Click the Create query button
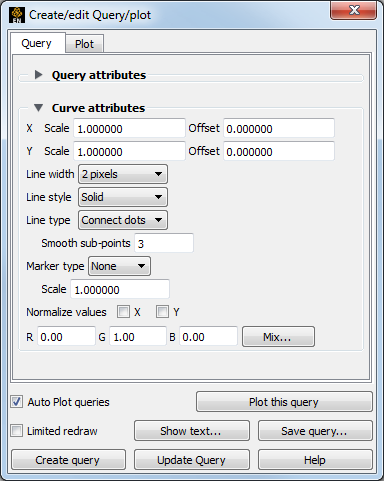The image size is (384, 481). coord(68,460)
